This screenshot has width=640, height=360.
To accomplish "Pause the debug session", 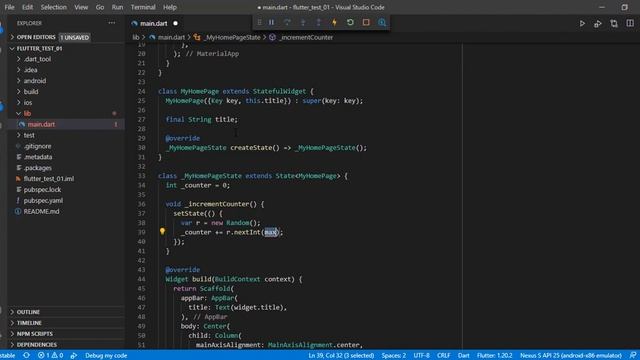I will pyautogui.click(x=271, y=22).
